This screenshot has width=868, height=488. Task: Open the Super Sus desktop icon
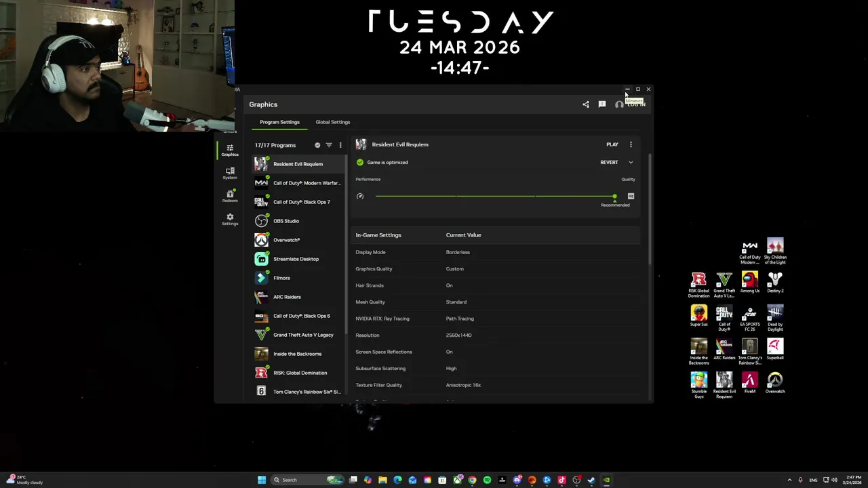click(x=699, y=317)
